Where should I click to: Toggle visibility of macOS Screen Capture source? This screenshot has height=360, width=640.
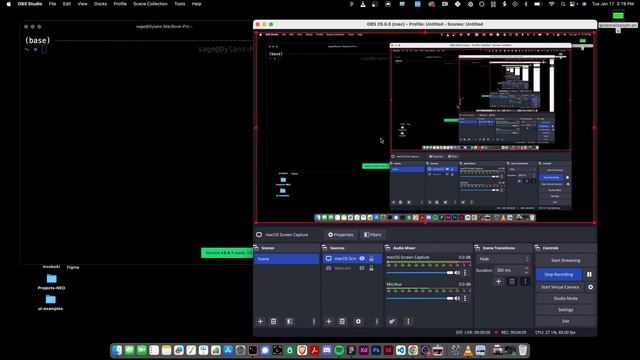362,258
